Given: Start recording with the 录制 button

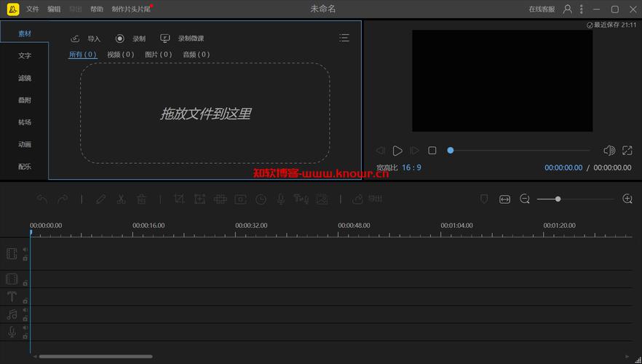Looking at the screenshot, I should coord(120,39).
